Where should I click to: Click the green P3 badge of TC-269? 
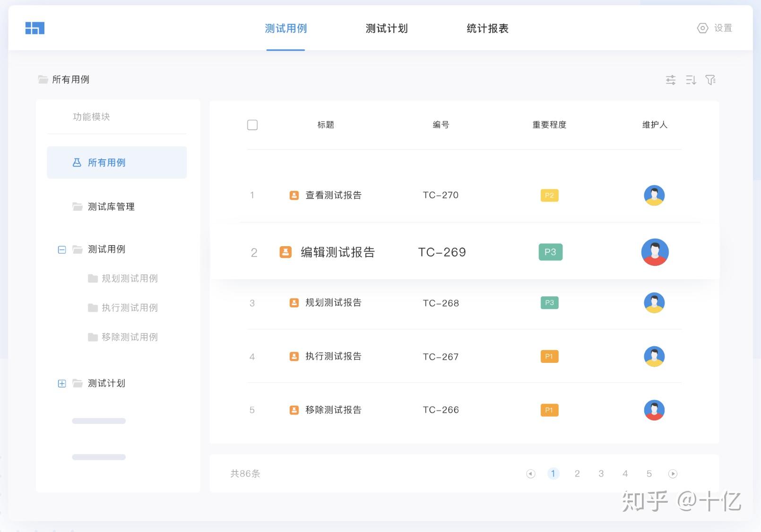tap(550, 252)
